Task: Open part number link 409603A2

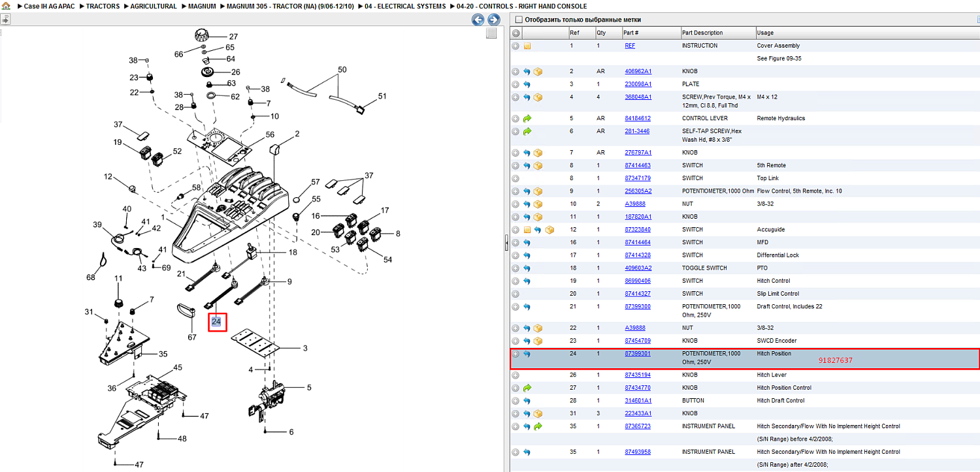Action: click(638, 268)
